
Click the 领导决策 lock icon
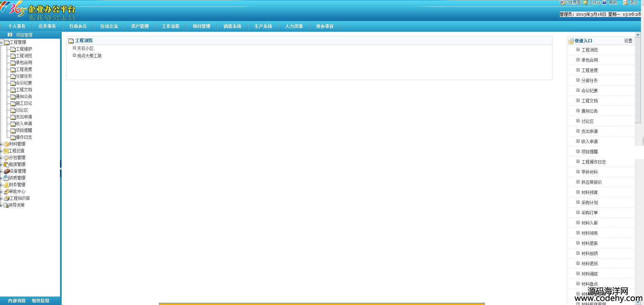[6, 205]
